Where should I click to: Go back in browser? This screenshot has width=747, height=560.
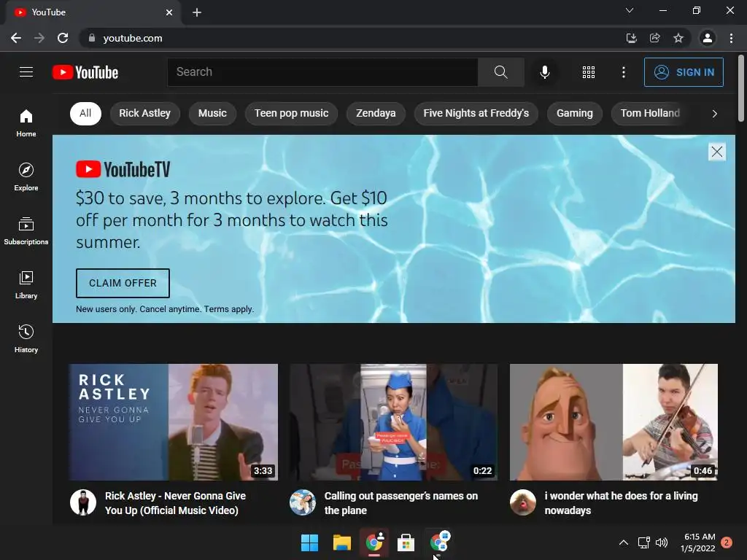point(16,38)
